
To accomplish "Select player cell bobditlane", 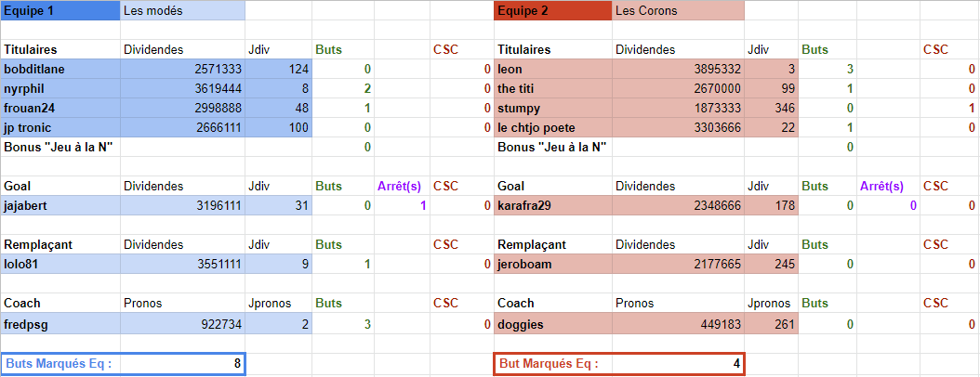I will click(x=60, y=70).
